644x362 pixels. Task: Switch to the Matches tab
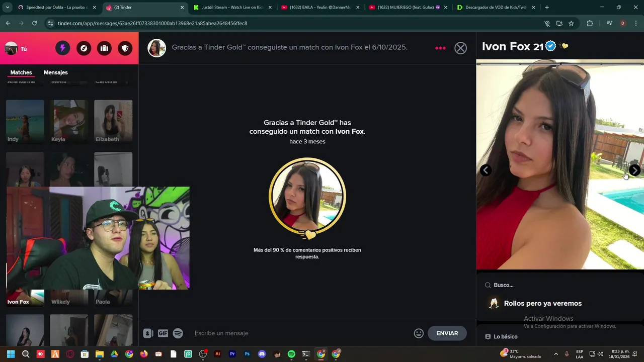pos(21,72)
